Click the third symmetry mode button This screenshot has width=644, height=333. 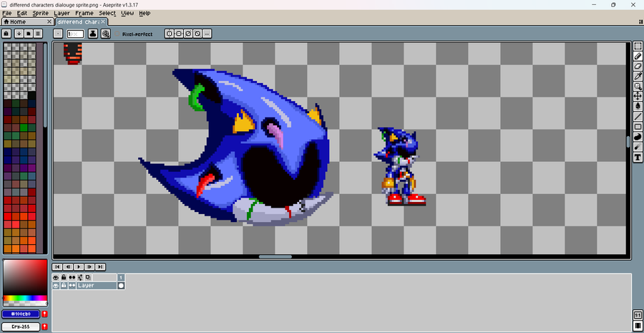[x=188, y=34]
